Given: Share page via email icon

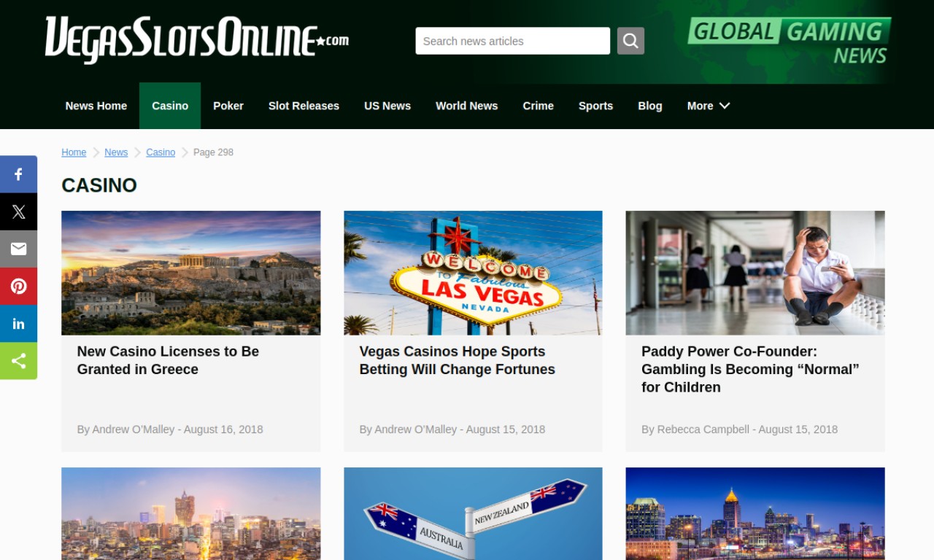Looking at the screenshot, I should pyautogui.click(x=18, y=249).
